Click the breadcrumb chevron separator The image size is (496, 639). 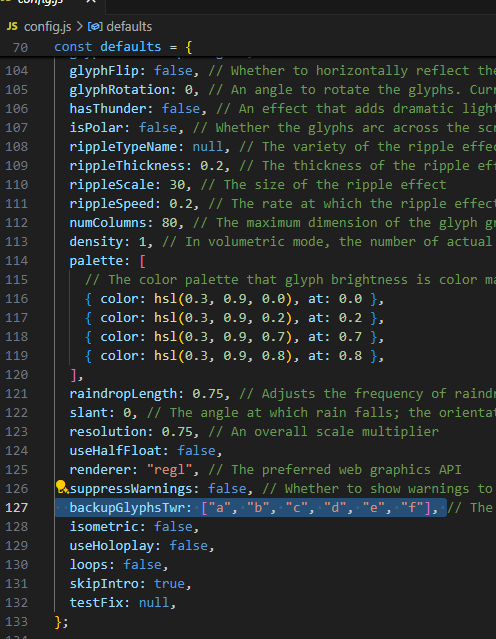(79, 27)
